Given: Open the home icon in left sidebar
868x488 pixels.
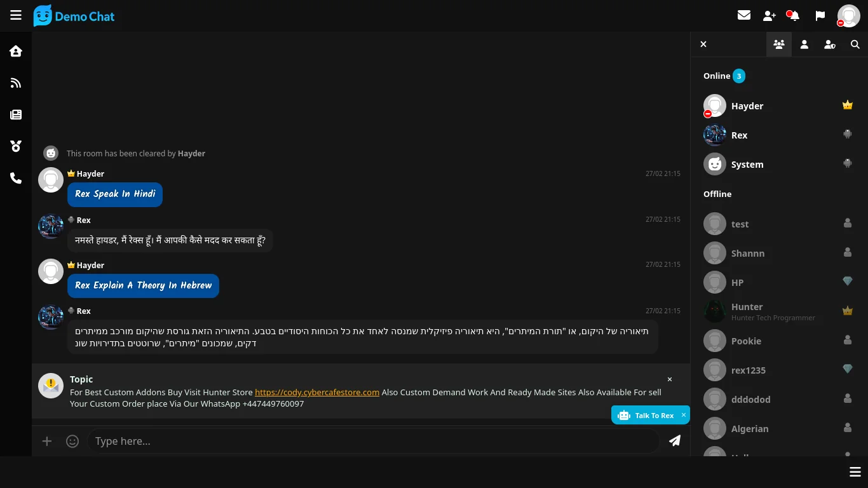Looking at the screenshot, I should click(x=16, y=51).
